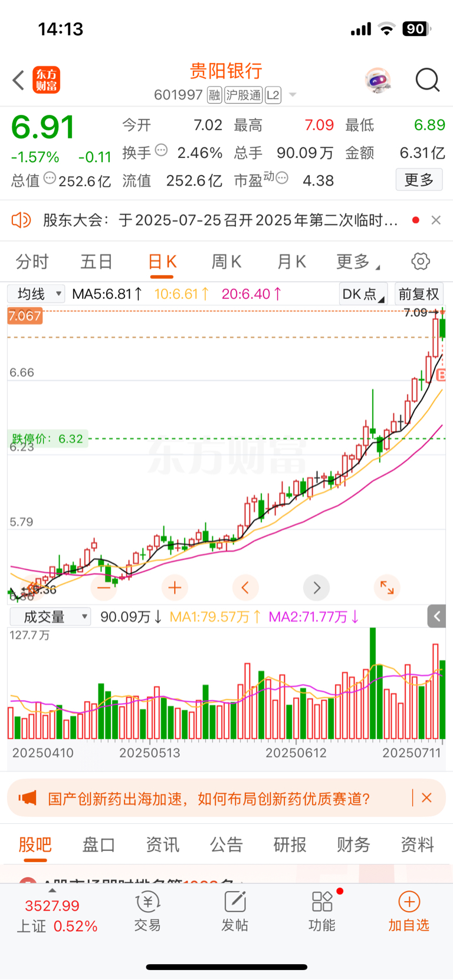Tap the search magnifier icon
This screenshot has width=453, height=980.
pos(428,80)
